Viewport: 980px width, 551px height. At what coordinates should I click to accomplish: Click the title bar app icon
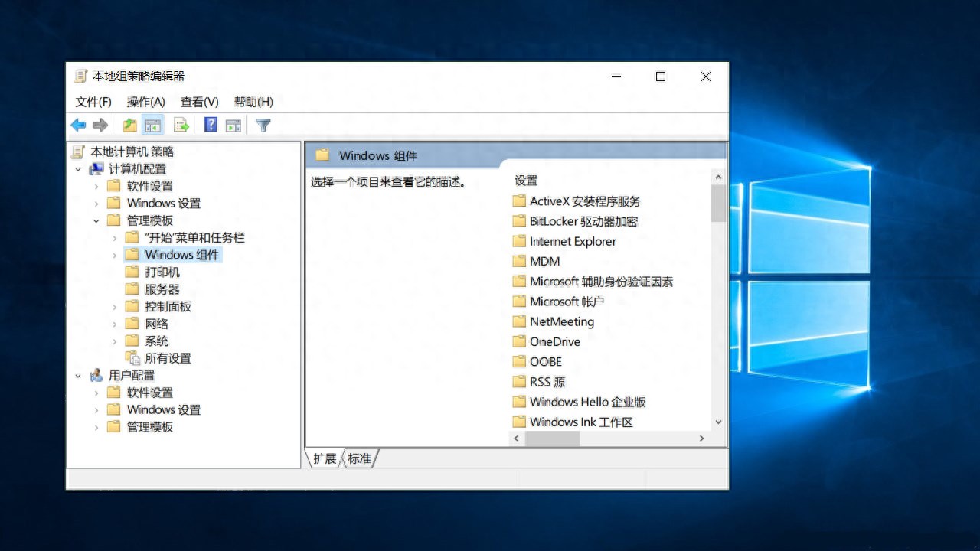pyautogui.click(x=80, y=76)
